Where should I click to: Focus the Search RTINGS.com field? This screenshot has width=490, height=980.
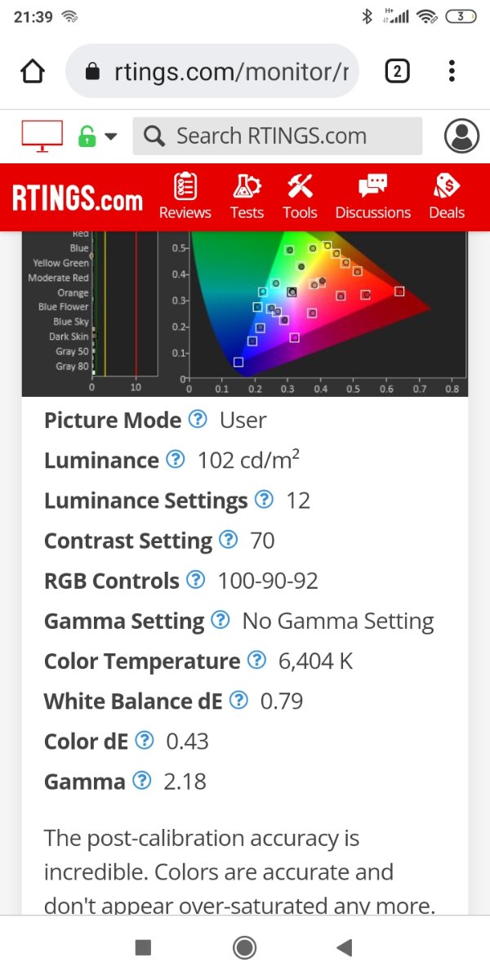pos(278,136)
